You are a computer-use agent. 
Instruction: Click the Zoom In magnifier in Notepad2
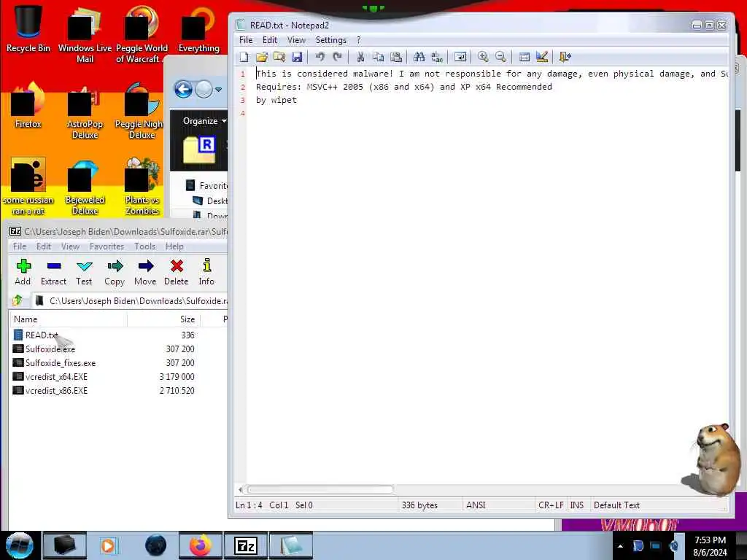point(483,57)
